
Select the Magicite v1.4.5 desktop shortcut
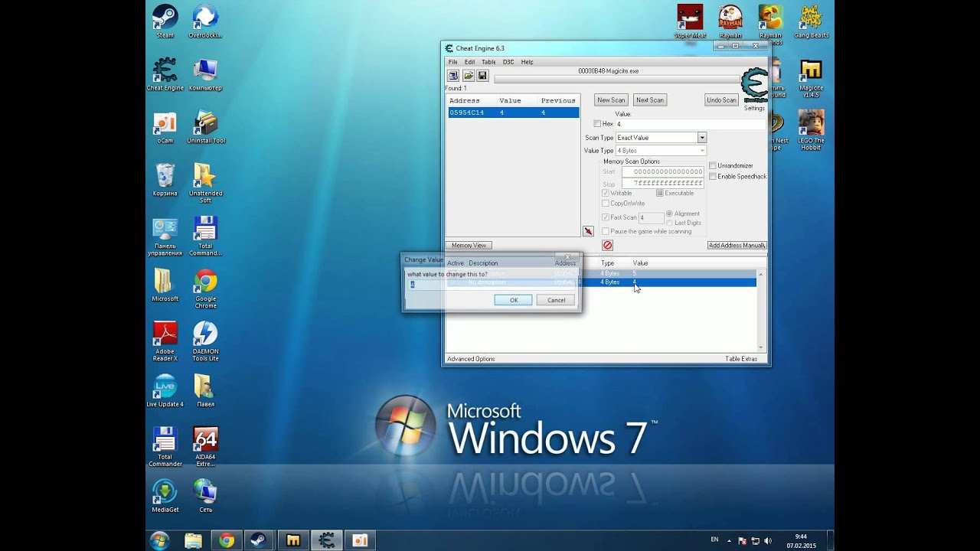click(811, 78)
